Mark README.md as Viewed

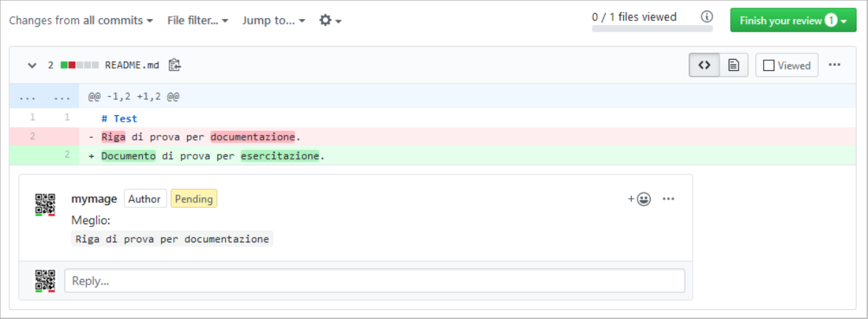tap(786, 65)
